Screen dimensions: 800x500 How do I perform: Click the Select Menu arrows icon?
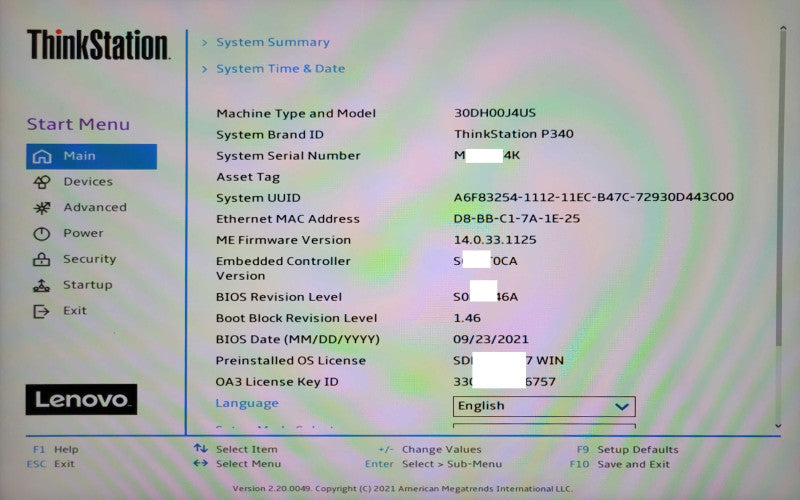point(201,463)
